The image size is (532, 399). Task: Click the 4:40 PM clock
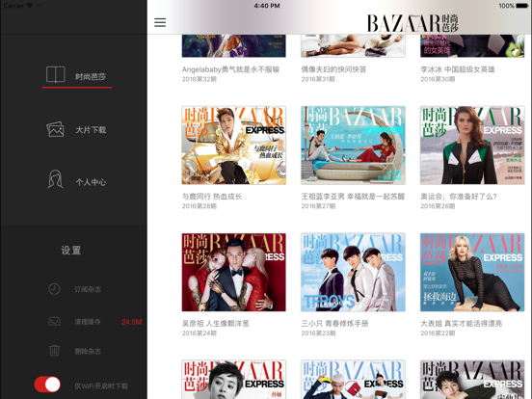click(x=267, y=6)
